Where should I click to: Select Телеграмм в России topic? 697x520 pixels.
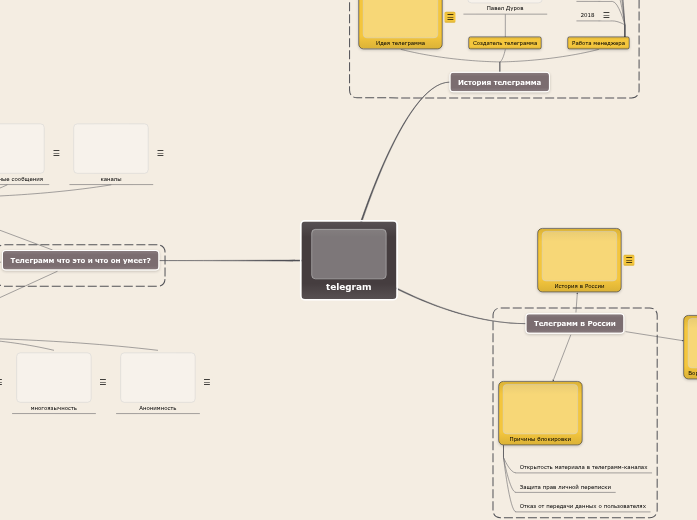tap(574, 323)
